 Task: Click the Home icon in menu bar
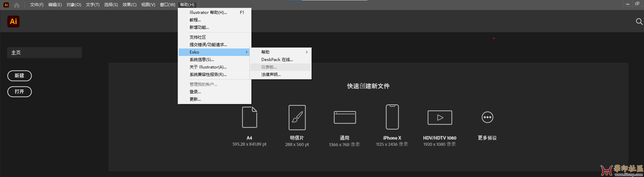tap(17, 5)
